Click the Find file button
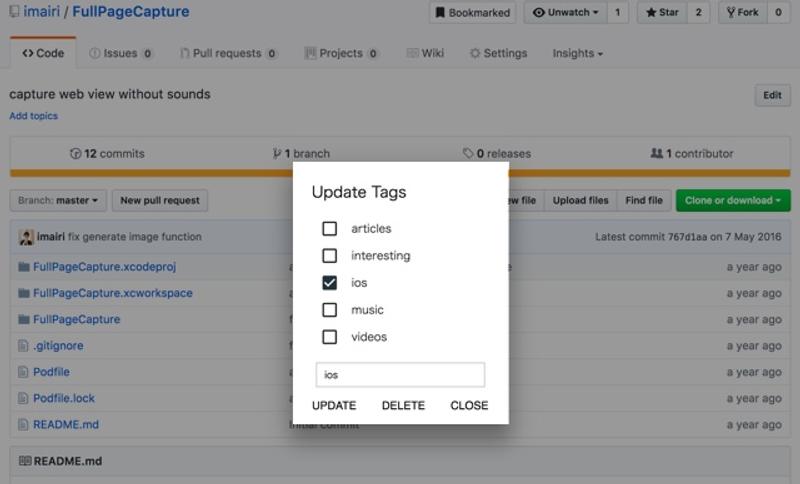This screenshot has height=484, width=800. [644, 200]
